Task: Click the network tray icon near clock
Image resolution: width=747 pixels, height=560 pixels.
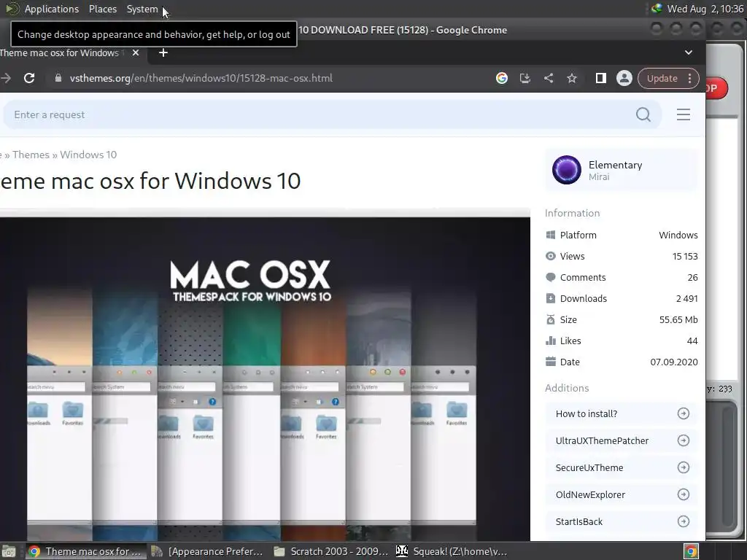Action: [x=657, y=9]
